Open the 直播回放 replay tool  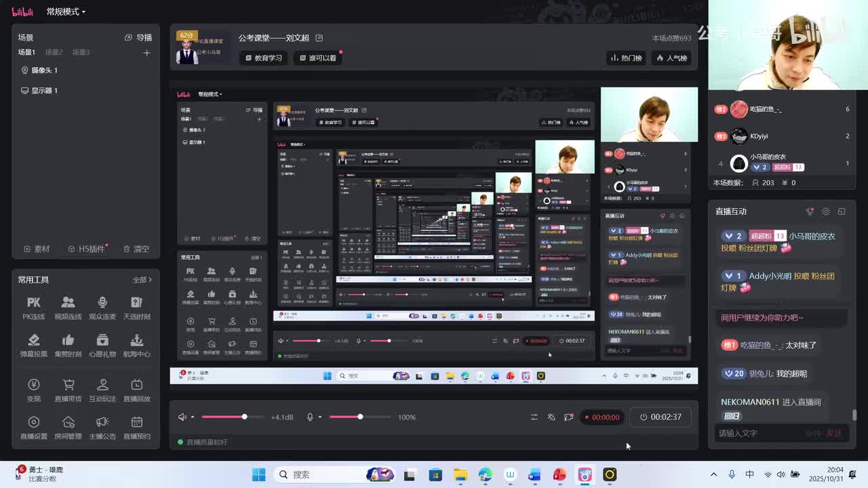click(x=137, y=390)
